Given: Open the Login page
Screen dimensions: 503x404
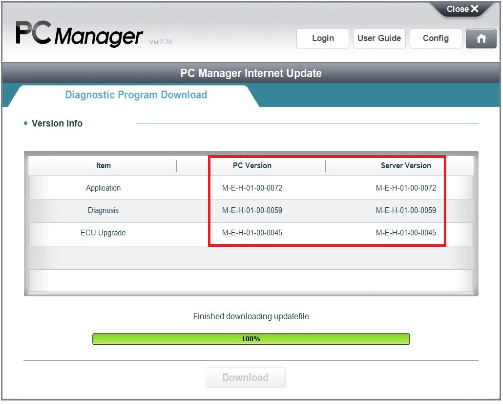Looking at the screenshot, I should click(323, 39).
